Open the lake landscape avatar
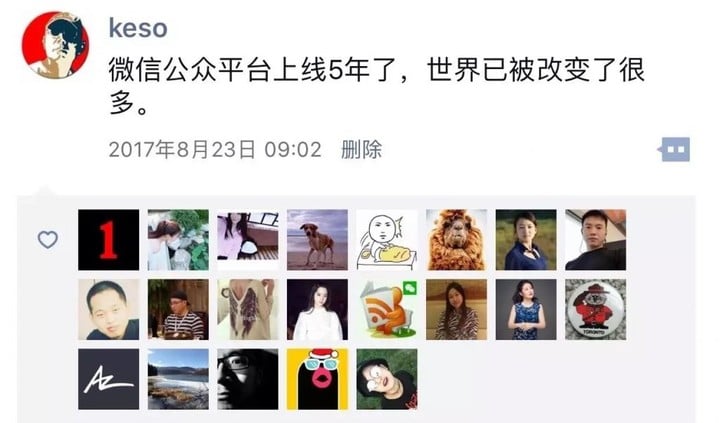 pos(178,379)
